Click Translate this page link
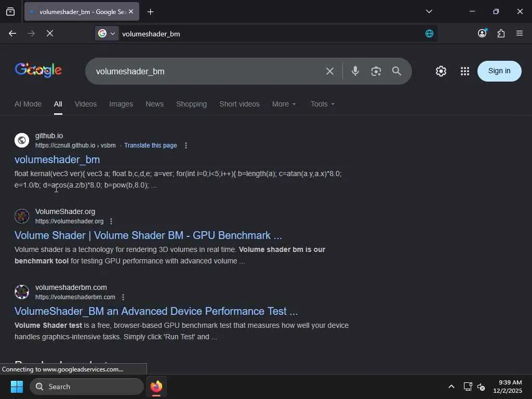Screen dimensions: 532x399 [150, 145]
